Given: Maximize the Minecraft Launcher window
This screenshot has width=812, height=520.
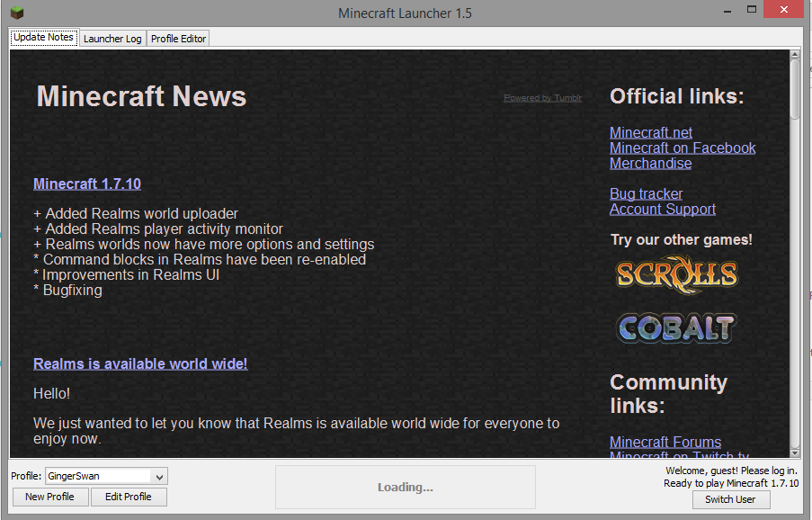Looking at the screenshot, I should (x=752, y=10).
